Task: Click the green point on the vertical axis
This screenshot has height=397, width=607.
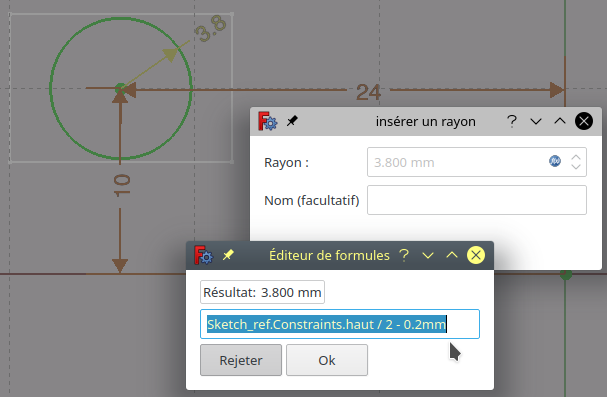Action: click(x=566, y=275)
